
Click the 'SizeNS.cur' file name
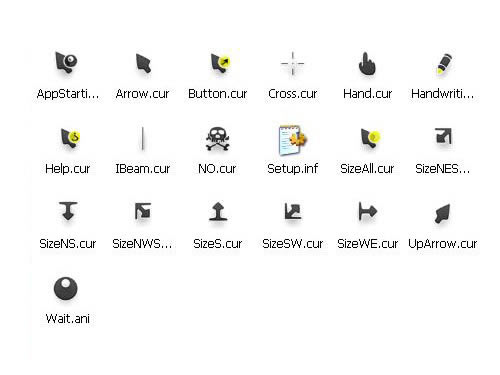point(68,244)
